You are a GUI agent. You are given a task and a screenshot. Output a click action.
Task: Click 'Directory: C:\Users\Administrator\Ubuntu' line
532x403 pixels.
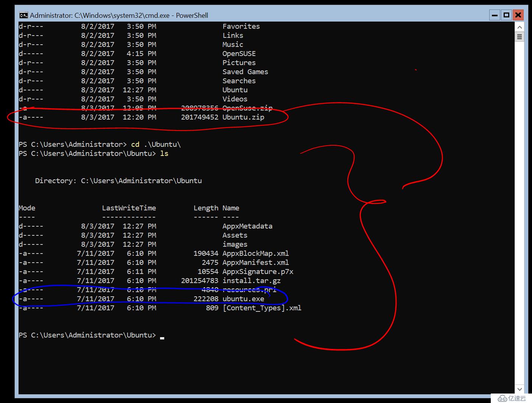pyautogui.click(x=118, y=181)
